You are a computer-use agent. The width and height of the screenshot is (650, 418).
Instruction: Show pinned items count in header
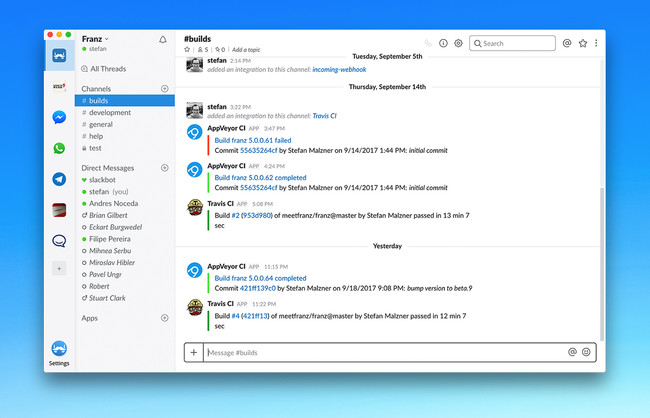[x=220, y=49]
